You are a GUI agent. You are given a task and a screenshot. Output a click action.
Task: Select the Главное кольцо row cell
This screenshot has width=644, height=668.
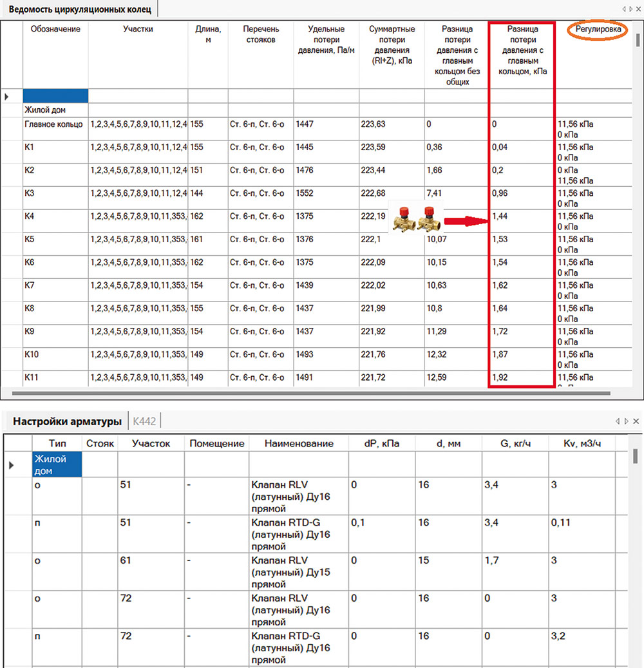pyautogui.click(x=54, y=124)
